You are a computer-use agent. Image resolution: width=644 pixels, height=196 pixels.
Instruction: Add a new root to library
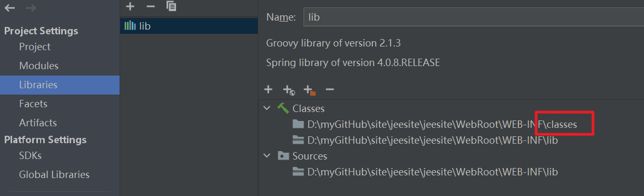click(x=268, y=90)
